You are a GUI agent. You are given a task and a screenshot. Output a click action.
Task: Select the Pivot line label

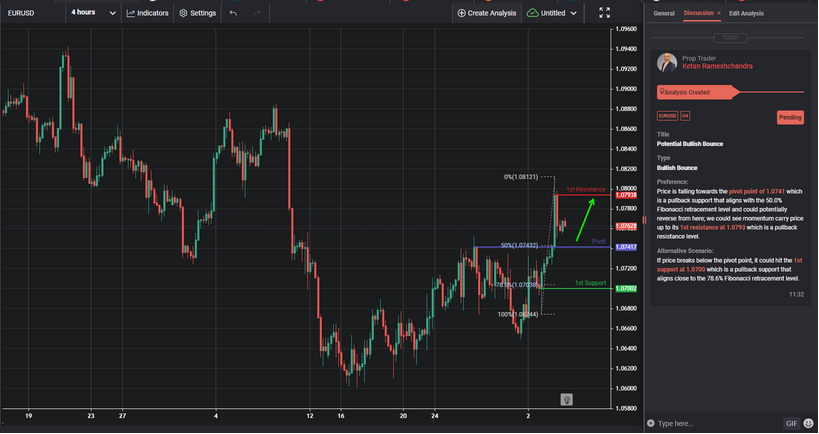click(x=599, y=241)
